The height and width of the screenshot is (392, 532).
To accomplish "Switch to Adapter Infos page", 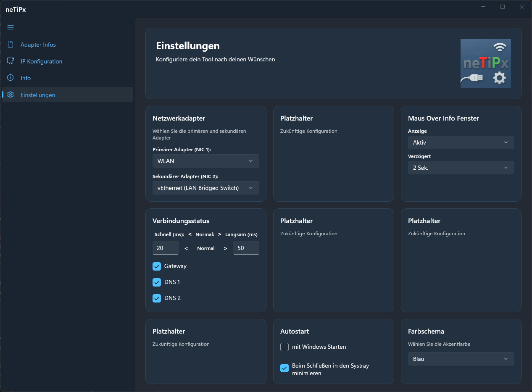I will [37, 44].
